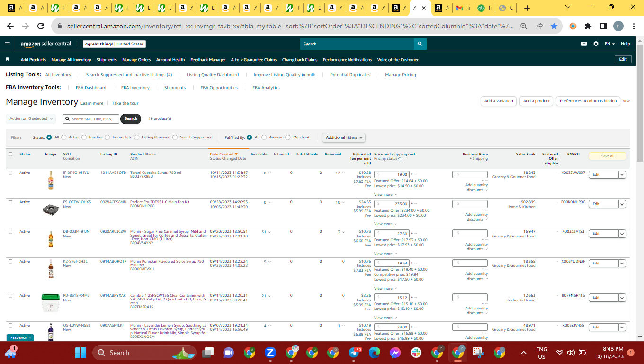Expand View more pricing for Perfect Fry row
This screenshot has width=644, height=364.
tap(385, 224)
